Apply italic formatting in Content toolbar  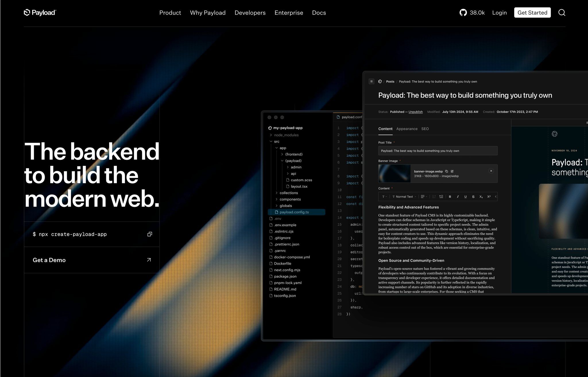458,197
